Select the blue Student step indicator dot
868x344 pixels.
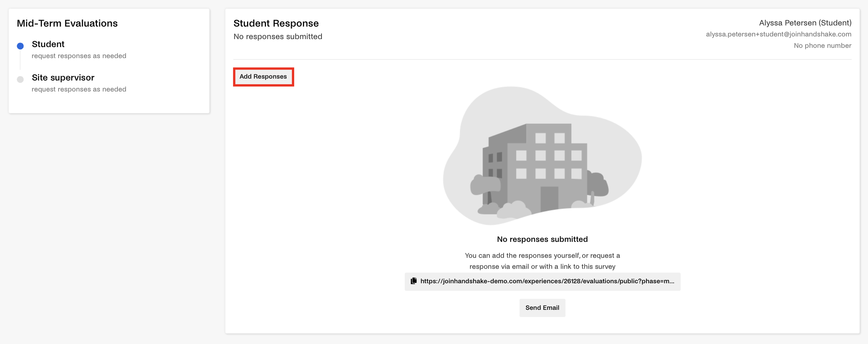pos(21,46)
